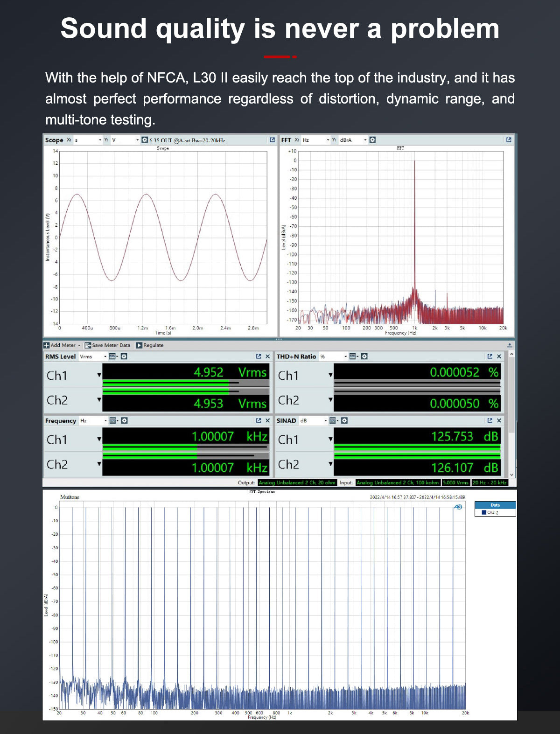Click the Frequency meter display-mode icon
Image resolution: width=560 pixels, height=734 pixels.
point(113,421)
